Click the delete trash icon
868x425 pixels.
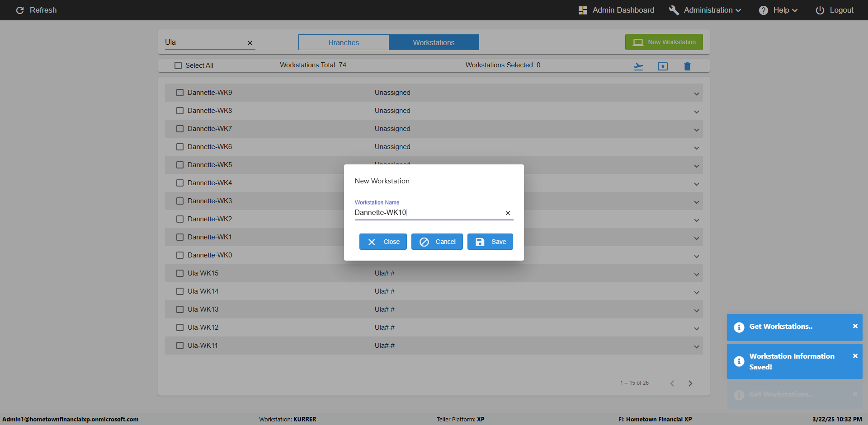687,66
